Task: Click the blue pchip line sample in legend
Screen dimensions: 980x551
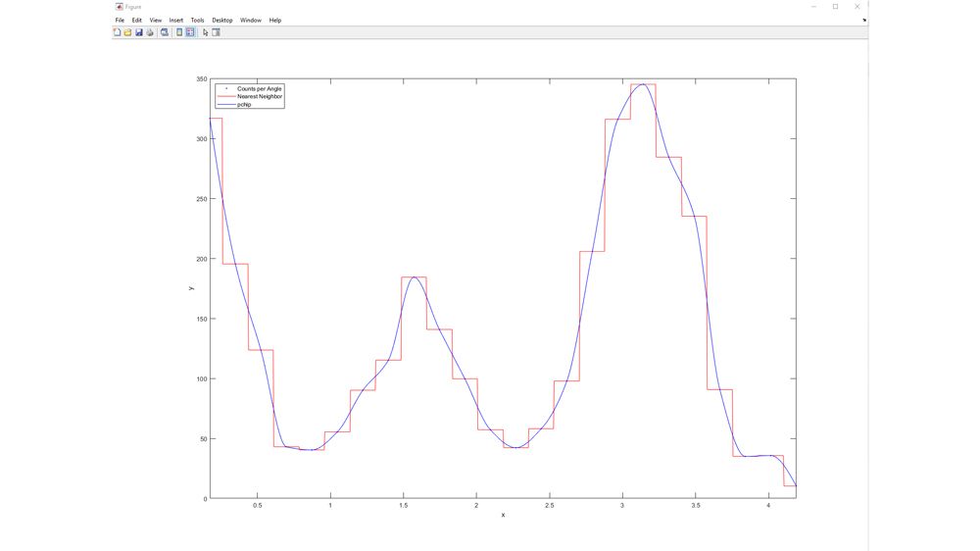Action: click(225, 105)
